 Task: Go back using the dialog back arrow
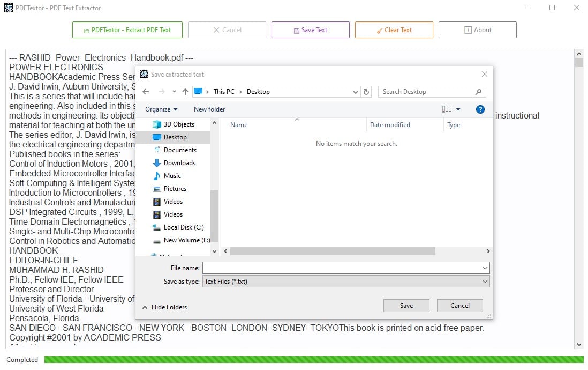(146, 92)
